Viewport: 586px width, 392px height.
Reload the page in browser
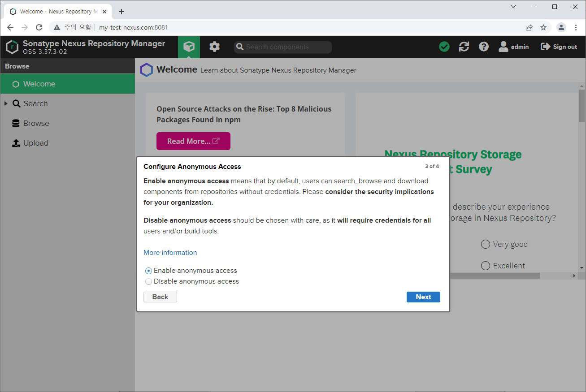[39, 27]
